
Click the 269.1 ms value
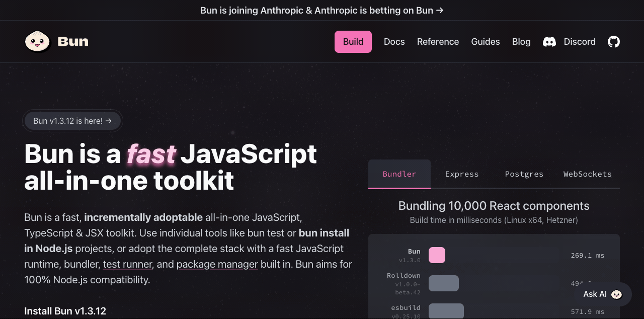click(588, 256)
